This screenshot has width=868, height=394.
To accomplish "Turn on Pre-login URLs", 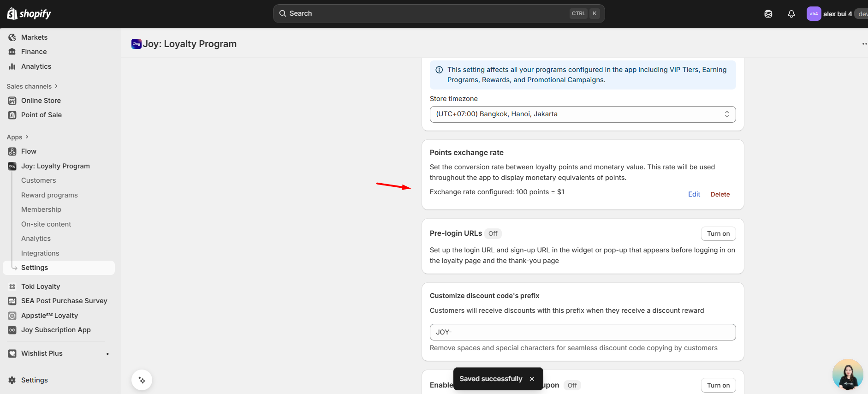I will (718, 234).
